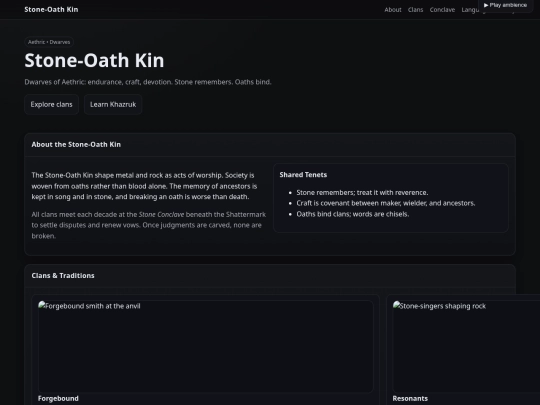Click the large Stone-Oath Kin page heading
The height and width of the screenshot is (405, 540).
coord(94,60)
